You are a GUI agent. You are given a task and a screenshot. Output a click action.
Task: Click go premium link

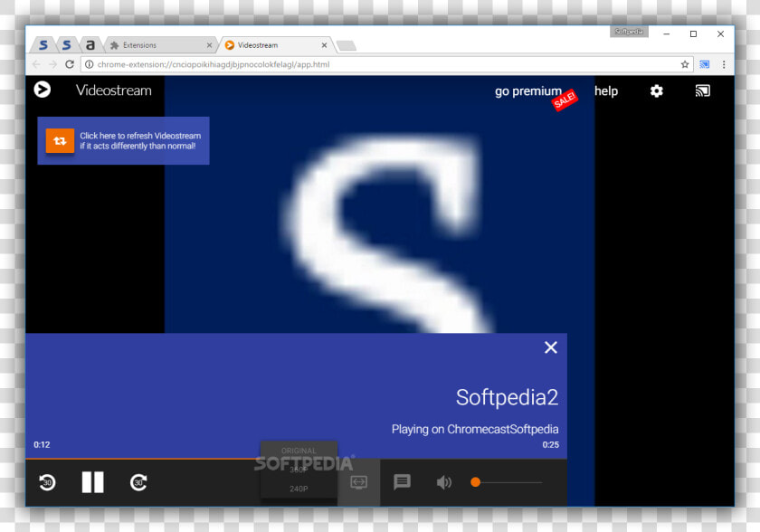click(528, 91)
